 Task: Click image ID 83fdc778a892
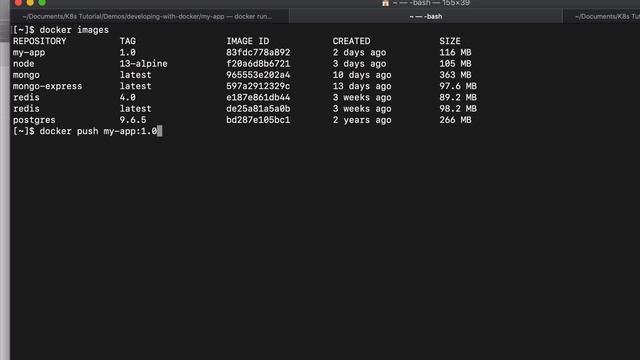[258, 53]
